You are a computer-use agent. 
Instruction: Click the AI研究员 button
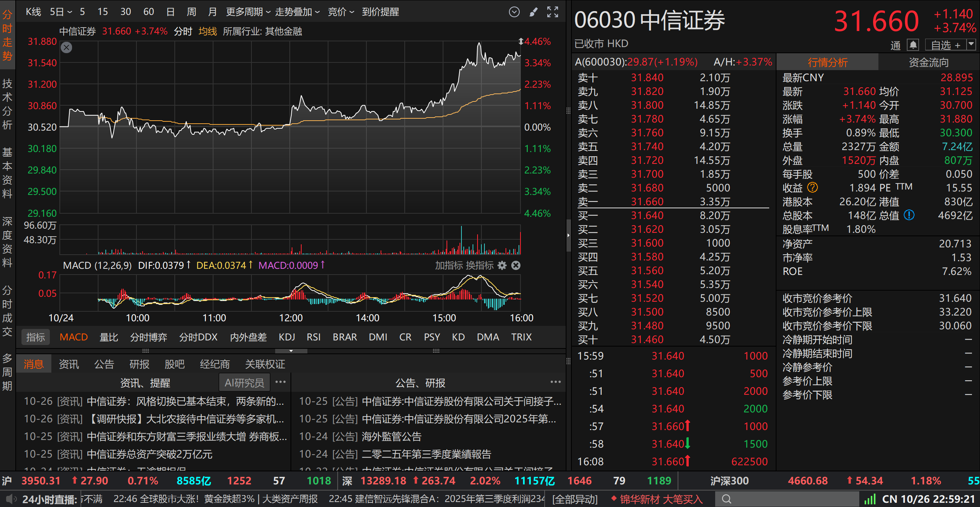tap(244, 383)
